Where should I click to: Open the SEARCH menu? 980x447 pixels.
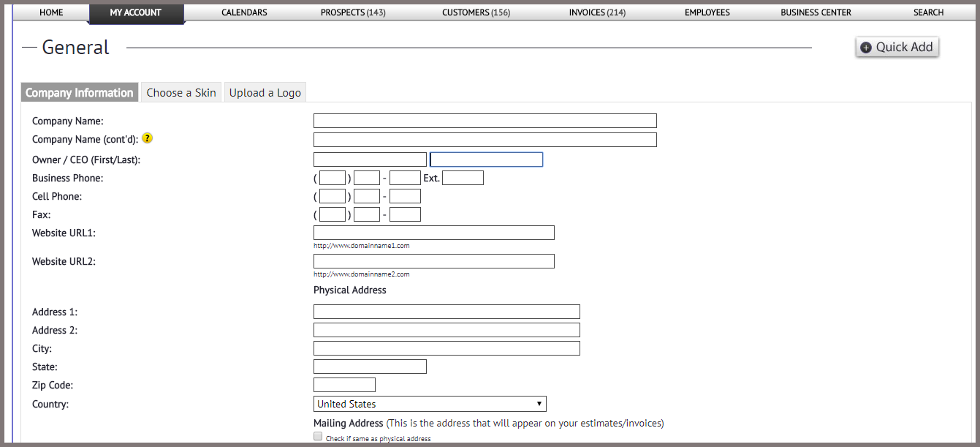click(928, 12)
